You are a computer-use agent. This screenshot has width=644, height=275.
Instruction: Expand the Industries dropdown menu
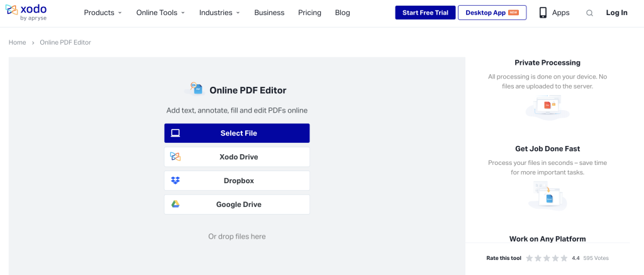pyautogui.click(x=219, y=13)
